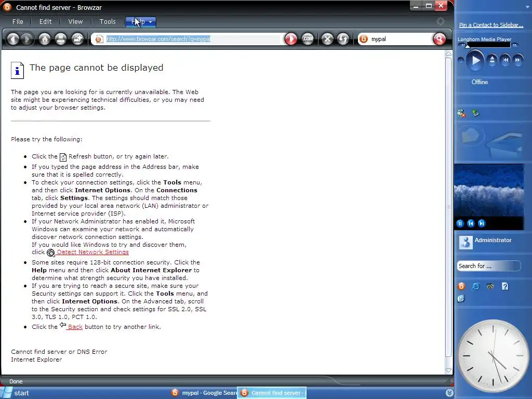Click the analog clock in the sidebar

pyautogui.click(x=493, y=356)
